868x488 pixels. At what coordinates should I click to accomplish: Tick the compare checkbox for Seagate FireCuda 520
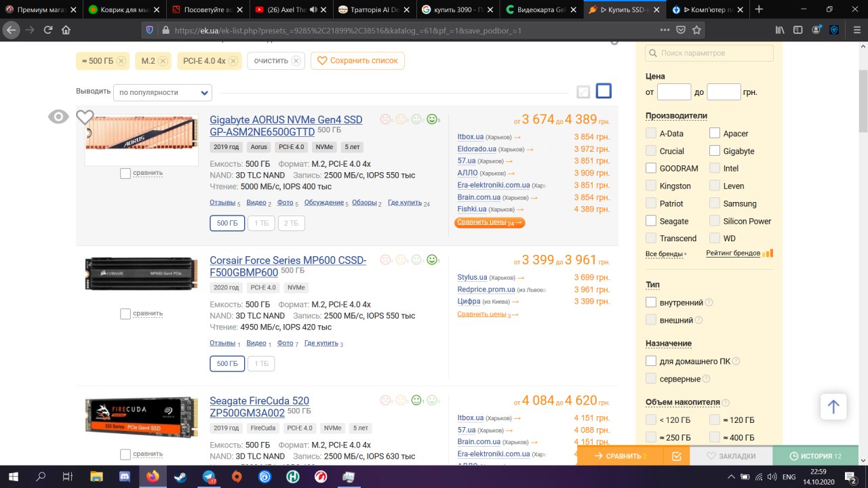tap(125, 455)
